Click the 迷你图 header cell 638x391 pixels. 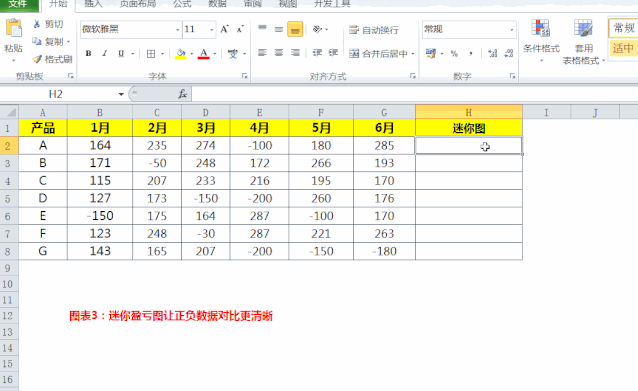[x=469, y=128]
